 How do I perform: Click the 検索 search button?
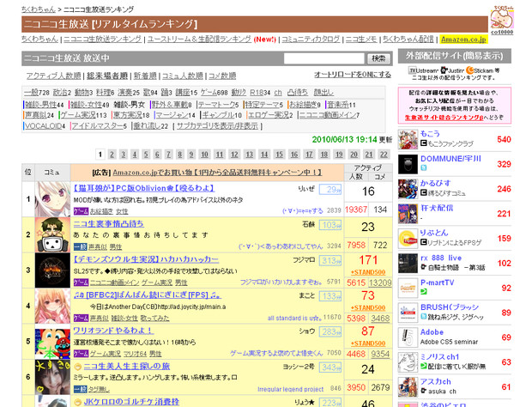[378, 58]
